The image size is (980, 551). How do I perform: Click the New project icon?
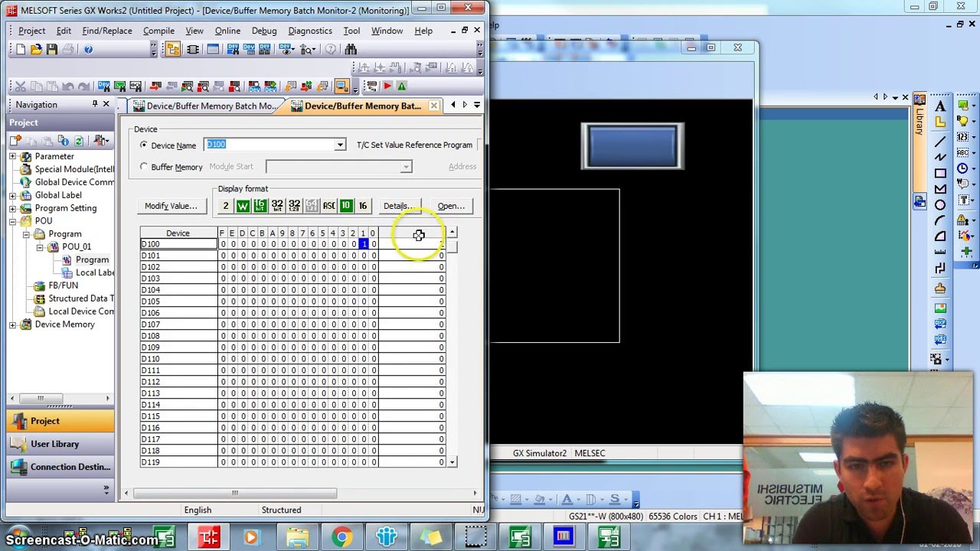tap(20, 49)
